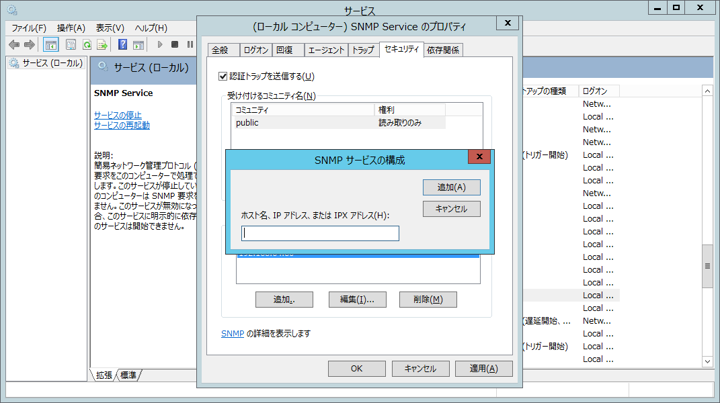Toggle 認証トラップを送信する checkbox
Viewport: 720px width, 403px height.
coord(223,76)
